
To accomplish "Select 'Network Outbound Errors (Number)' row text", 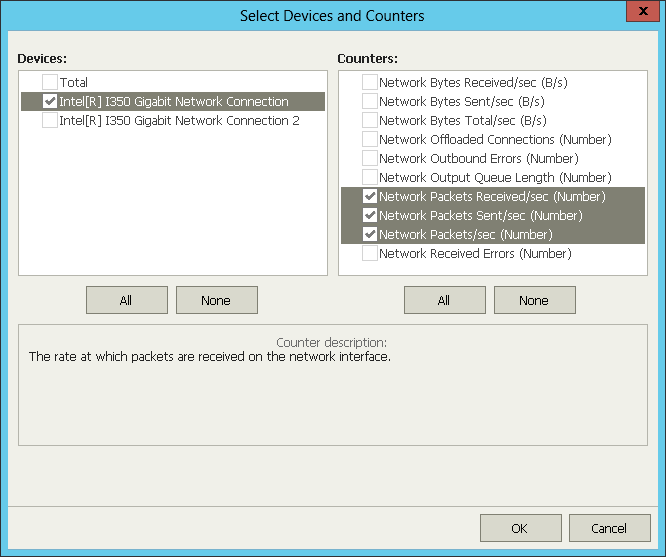I will tap(479, 158).
